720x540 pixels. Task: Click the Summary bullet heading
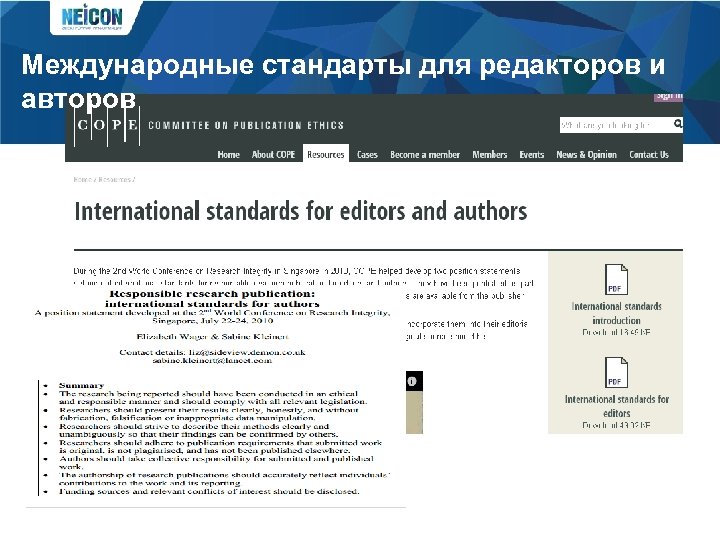(x=81, y=385)
